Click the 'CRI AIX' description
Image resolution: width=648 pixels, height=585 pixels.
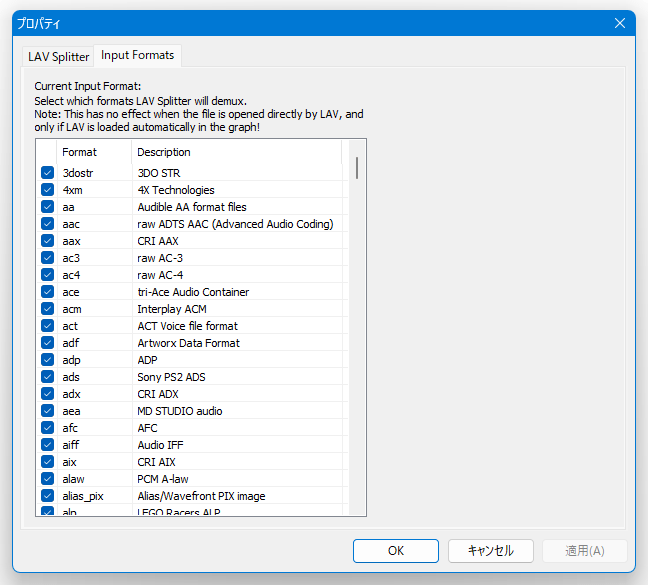(156, 462)
